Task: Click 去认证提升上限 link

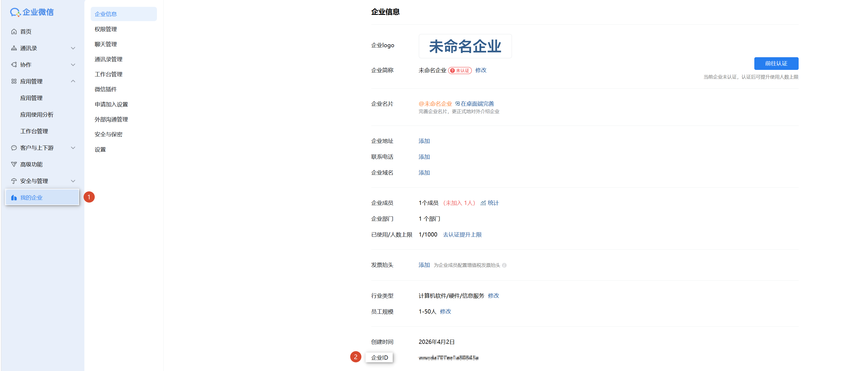Action: [x=462, y=234]
